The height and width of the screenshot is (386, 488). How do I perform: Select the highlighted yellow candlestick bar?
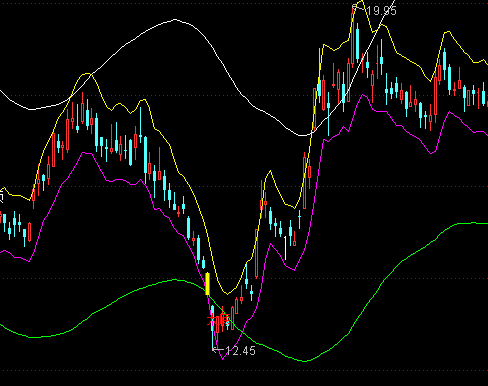click(x=208, y=284)
